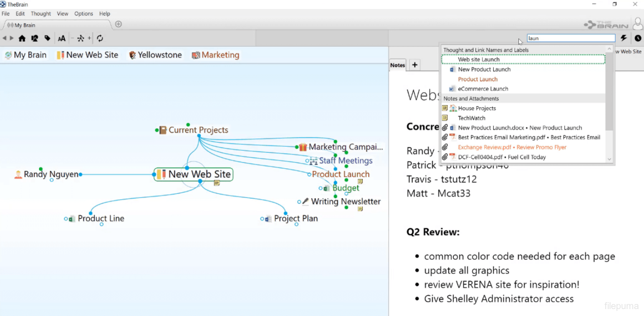Open the Options menu
The width and height of the screenshot is (644, 316).
84,14
